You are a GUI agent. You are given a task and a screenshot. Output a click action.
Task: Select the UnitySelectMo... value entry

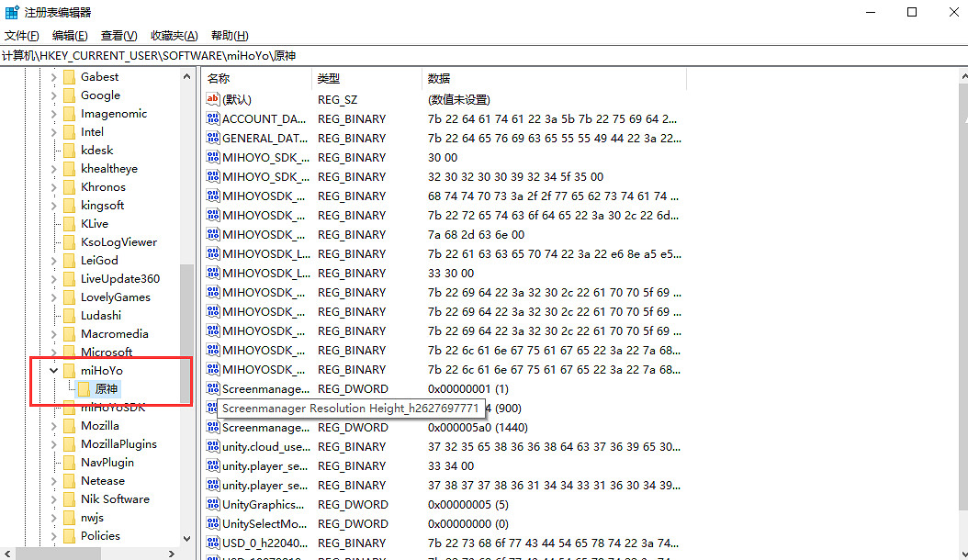[x=262, y=524]
